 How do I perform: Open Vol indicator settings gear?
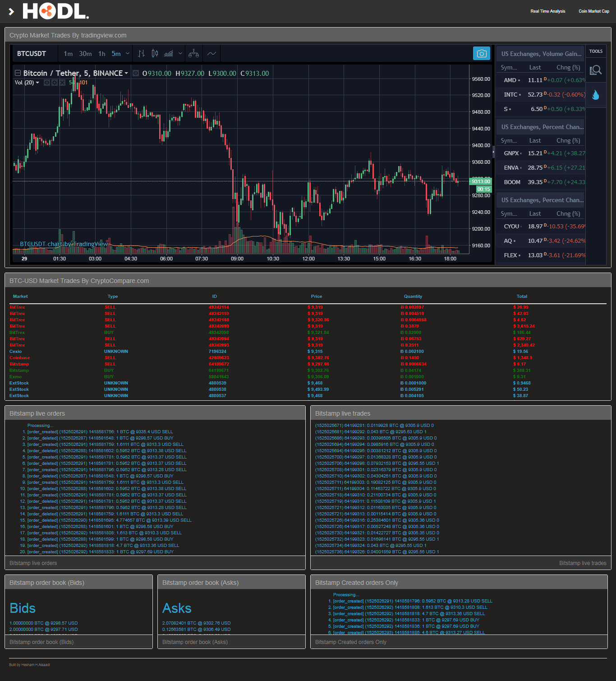point(55,83)
